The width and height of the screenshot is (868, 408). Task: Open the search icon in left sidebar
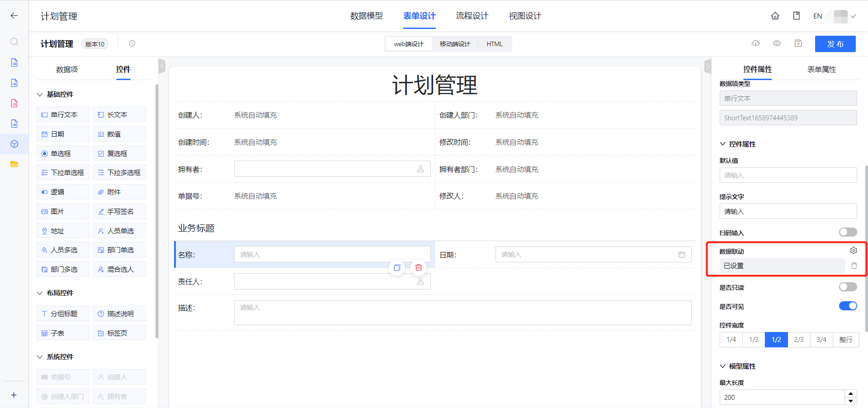coord(14,42)
